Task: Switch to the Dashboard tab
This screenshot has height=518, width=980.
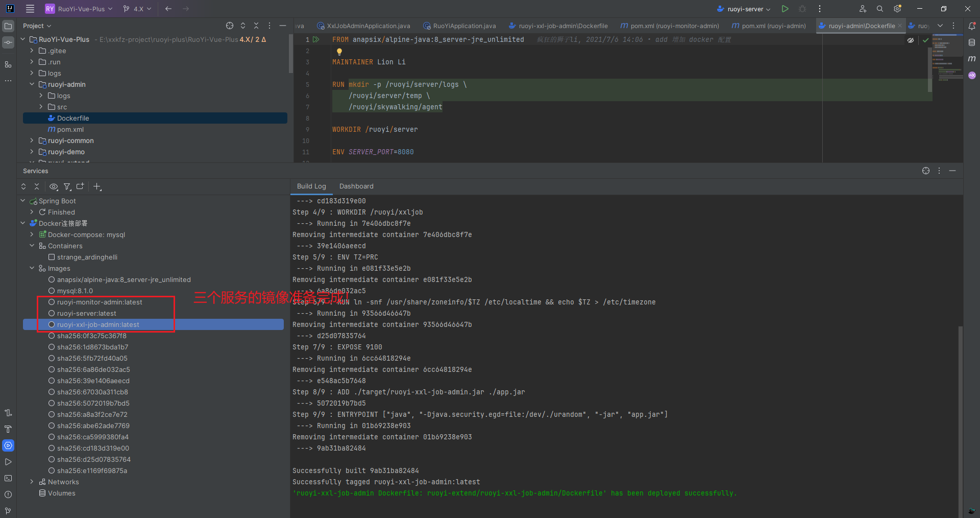Action: point(356,186)
